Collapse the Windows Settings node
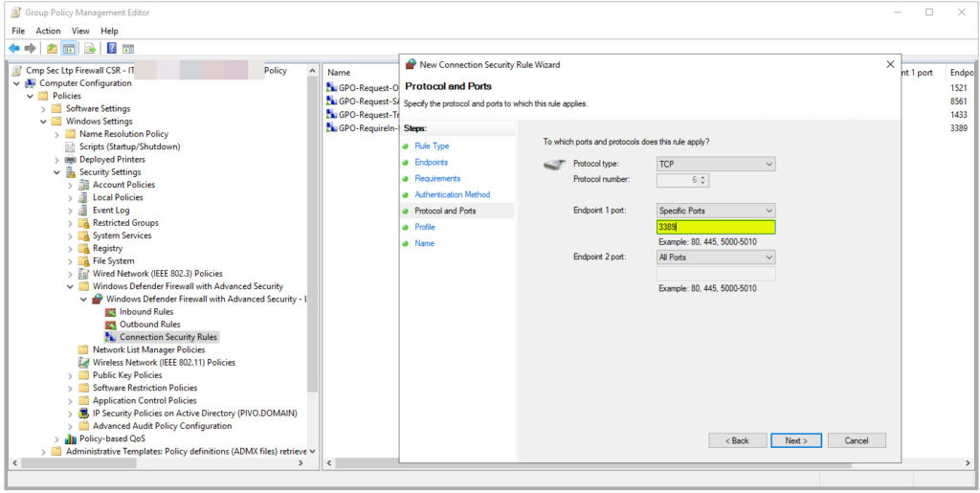Image resolution: width=980 pixels, height=493 pixels. click(x=43, y=122)
